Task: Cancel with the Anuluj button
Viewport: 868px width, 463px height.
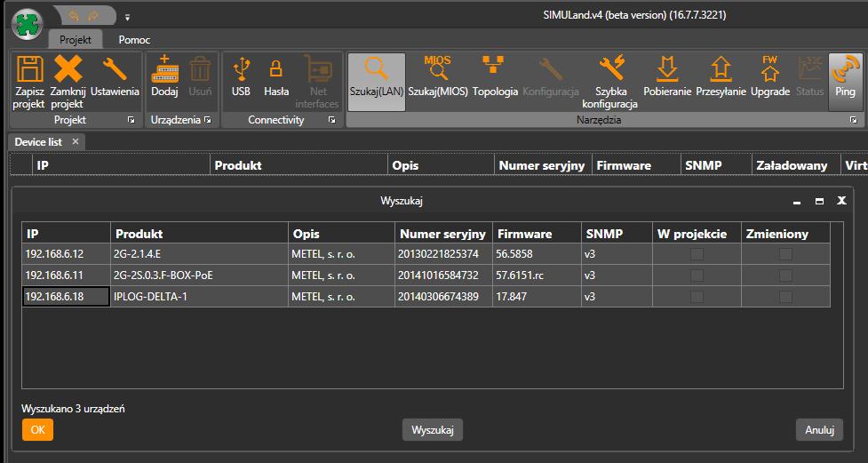Action: (819, 430)
